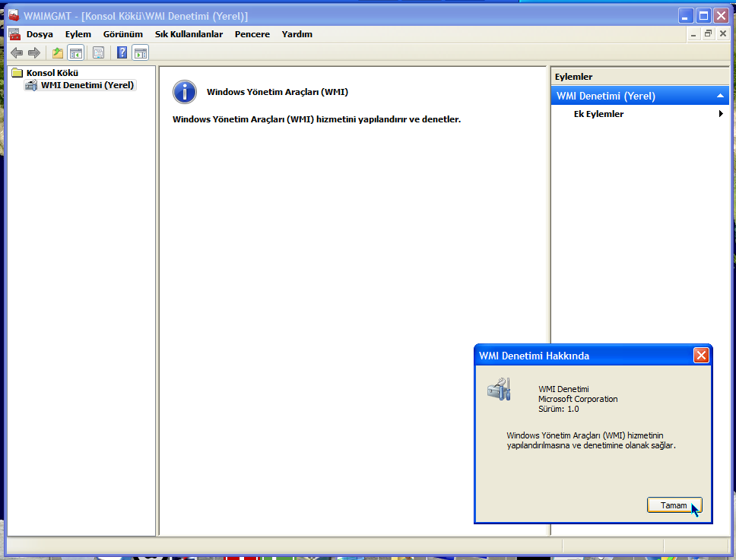Click the WMI Denetimi name in the dialog
The image size is (736, 560).
coord(563,389)
